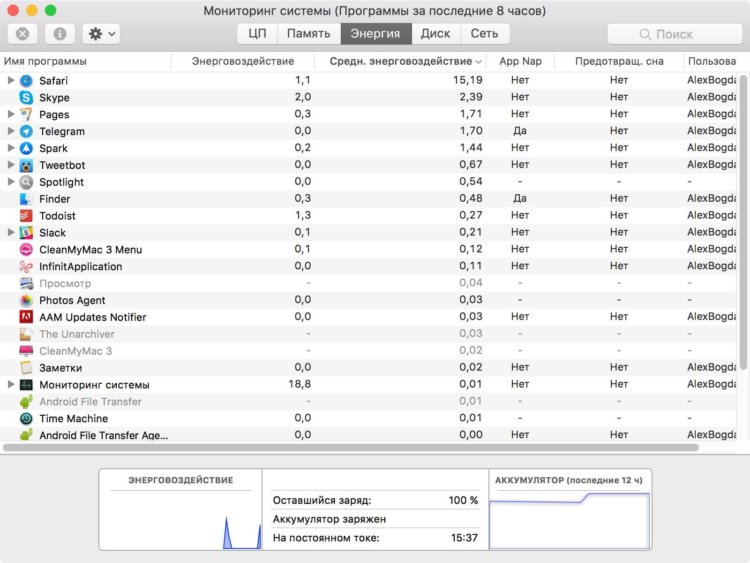750x563 pixels.
Task: Sort by Пользователь column header
Action: 712,61
